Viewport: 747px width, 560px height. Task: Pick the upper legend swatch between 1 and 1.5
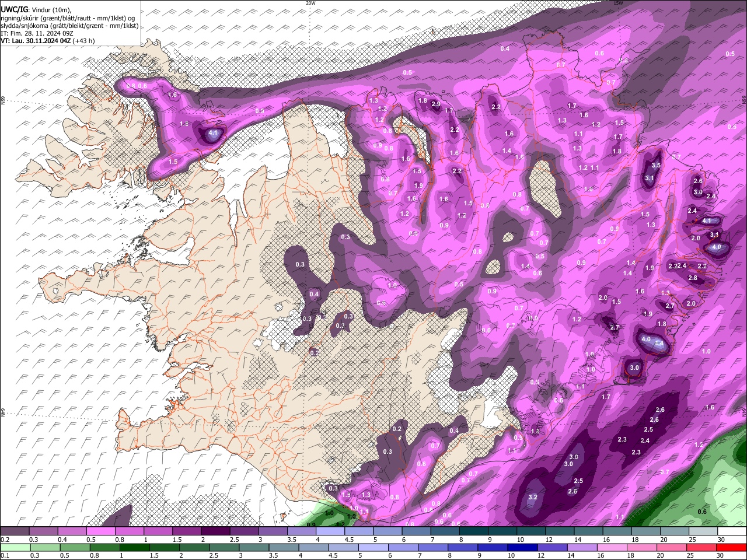click(158, 531)
